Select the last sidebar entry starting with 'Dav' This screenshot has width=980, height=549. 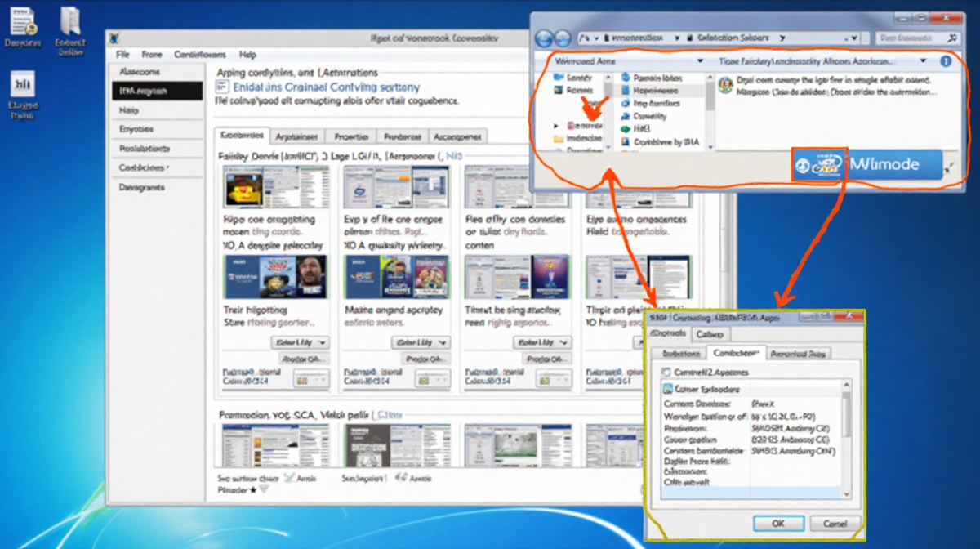(157, 187)
